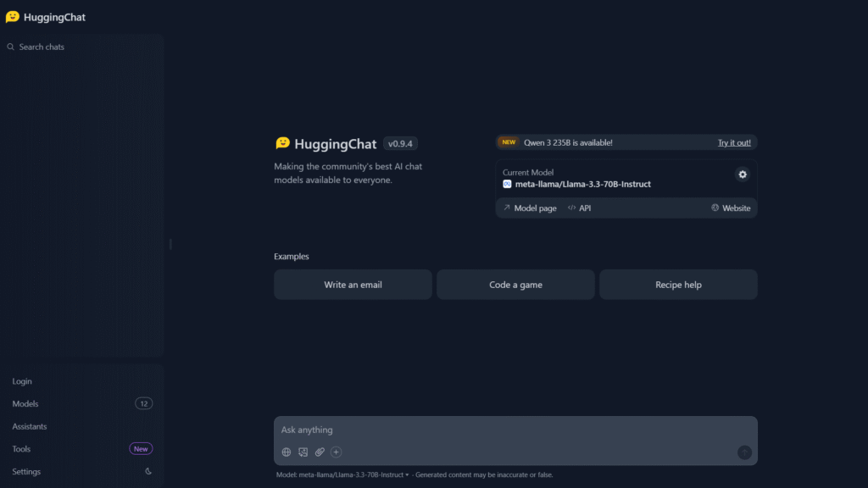This screenshot has width=868, height=488.
Task: Choose the Recipe help example
Action: click(678, 285)
